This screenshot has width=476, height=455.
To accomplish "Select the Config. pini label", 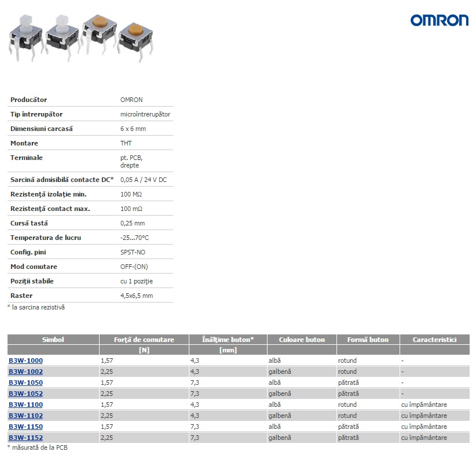I will 28,252.
